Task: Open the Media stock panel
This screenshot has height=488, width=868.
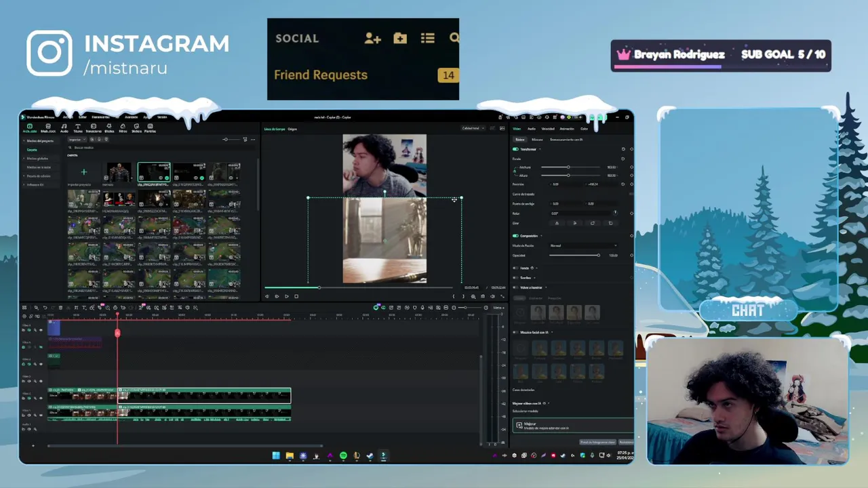Action: pos(48,127)
